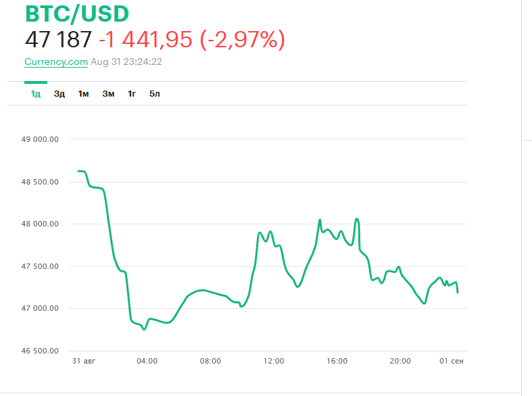This screenshot has height=396, width=532.
Task: Click the 31 авг date axis label
Action: (84, 361)
